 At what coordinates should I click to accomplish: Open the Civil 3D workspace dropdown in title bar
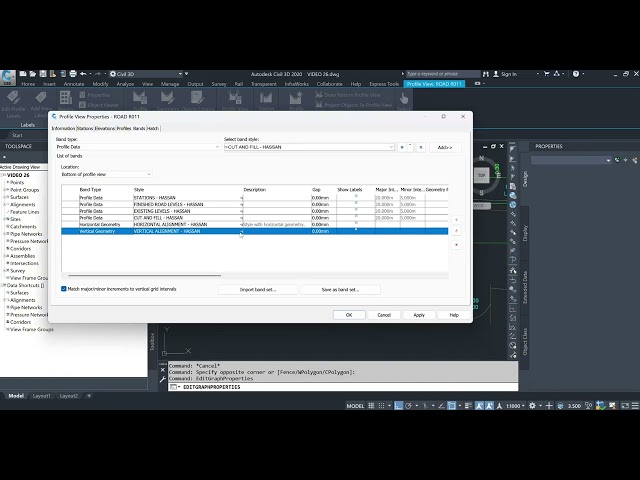146,74
